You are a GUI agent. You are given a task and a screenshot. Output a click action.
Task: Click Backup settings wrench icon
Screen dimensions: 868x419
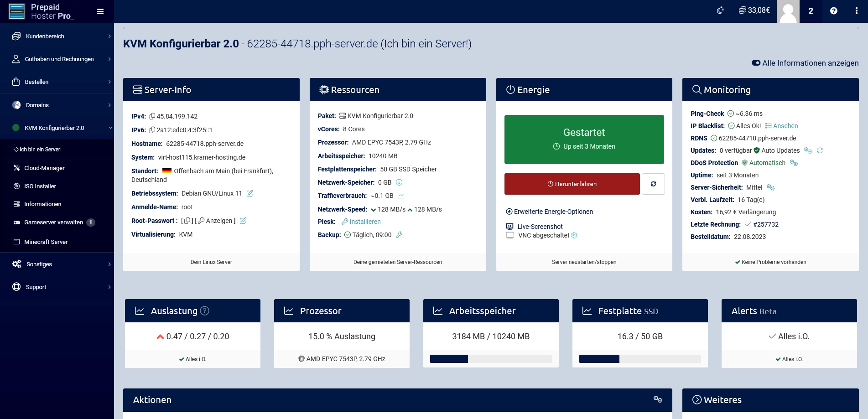[x=399, y=235]
